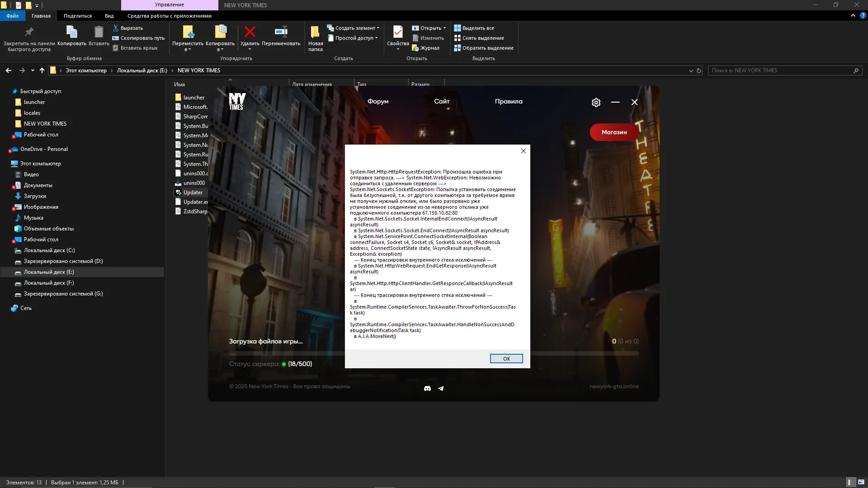Click the Discord icon in launcher footer

[x=427, y=389]
